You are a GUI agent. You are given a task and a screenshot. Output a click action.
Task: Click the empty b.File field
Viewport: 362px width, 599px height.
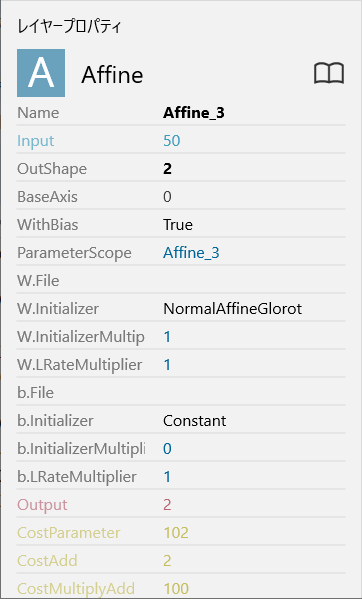[254, 393]
